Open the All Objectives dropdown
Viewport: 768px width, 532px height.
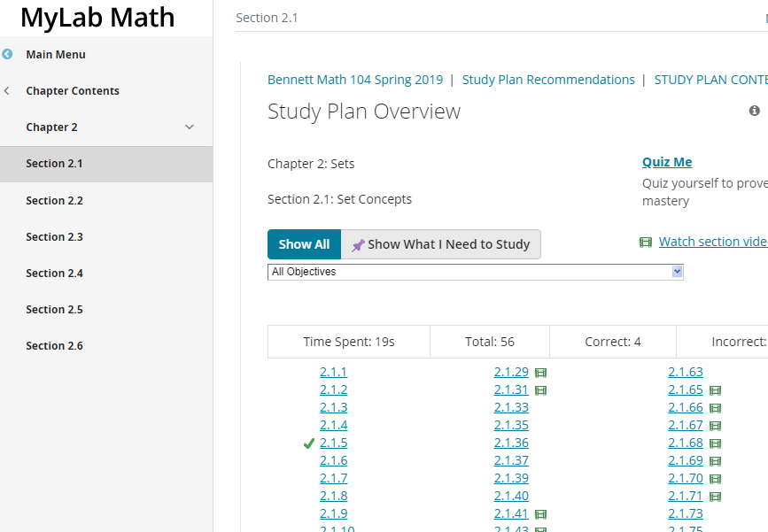coord(475,272)
